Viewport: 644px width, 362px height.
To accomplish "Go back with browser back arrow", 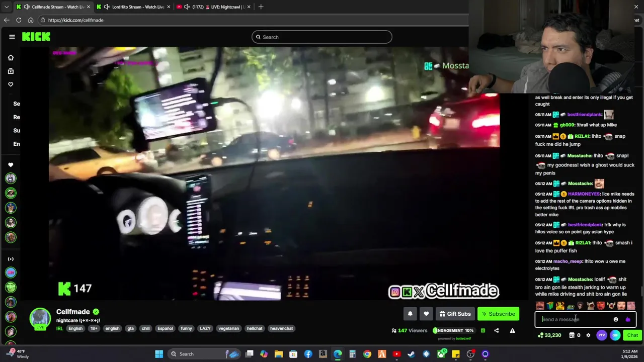I will coord(6,20).
